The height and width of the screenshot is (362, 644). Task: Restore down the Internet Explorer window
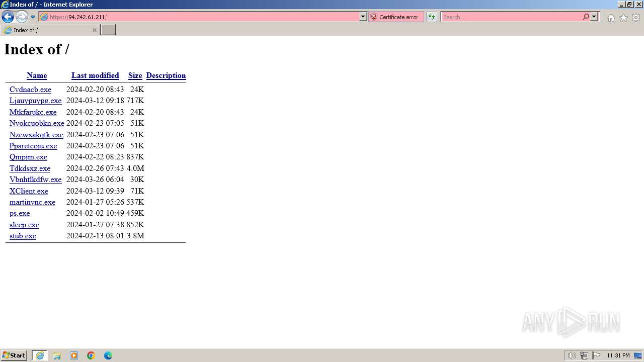(629, 5)
